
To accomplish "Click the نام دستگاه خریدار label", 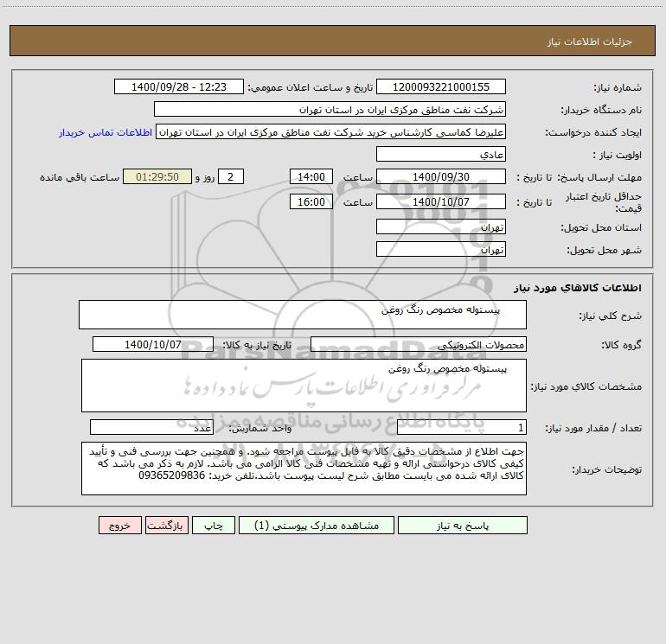I will tap(601, 111).
